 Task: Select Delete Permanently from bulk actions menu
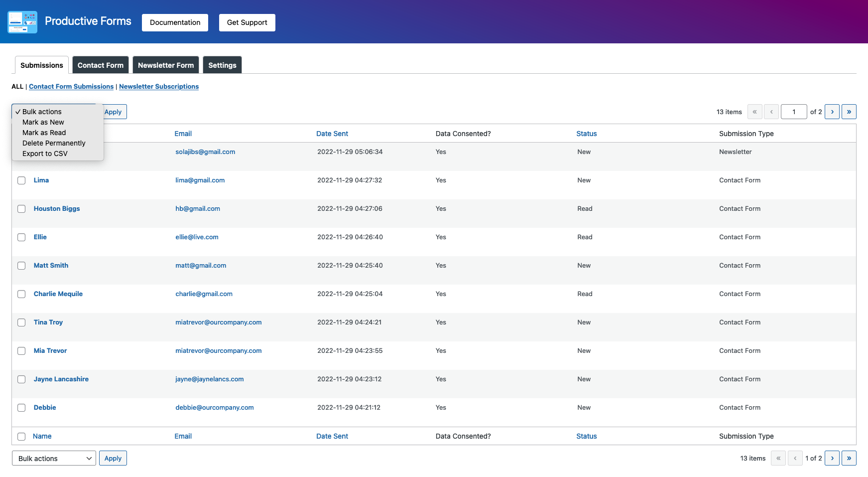click(x=53, y=143)
